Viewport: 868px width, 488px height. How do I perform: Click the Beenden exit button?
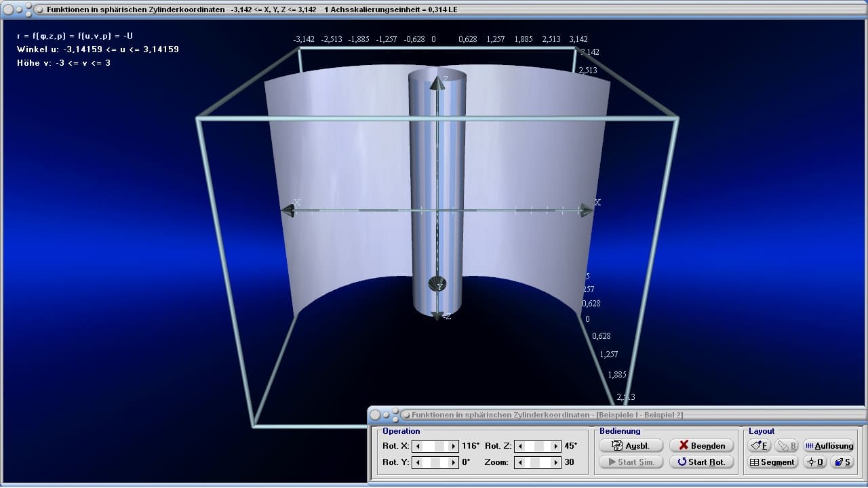702,445
